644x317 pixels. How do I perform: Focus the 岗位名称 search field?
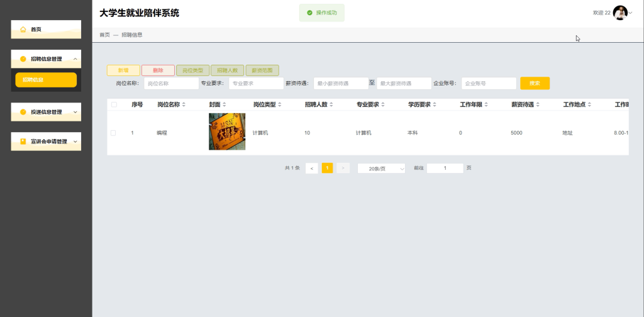(171, 84)
